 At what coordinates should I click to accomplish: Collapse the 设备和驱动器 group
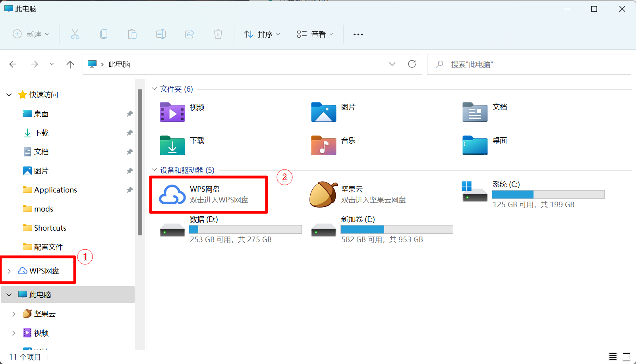154,170
